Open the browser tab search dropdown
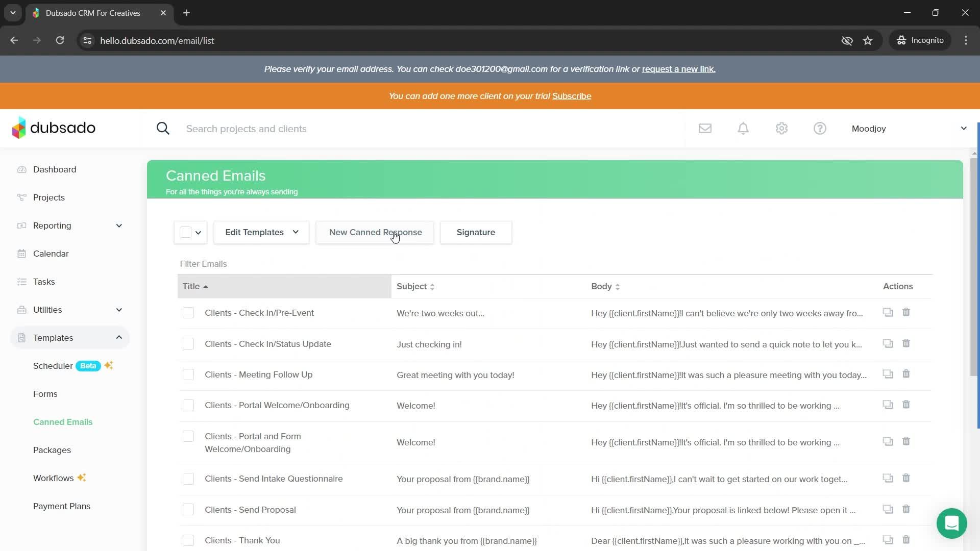This screenshot has width=980, height=551. 13,13
